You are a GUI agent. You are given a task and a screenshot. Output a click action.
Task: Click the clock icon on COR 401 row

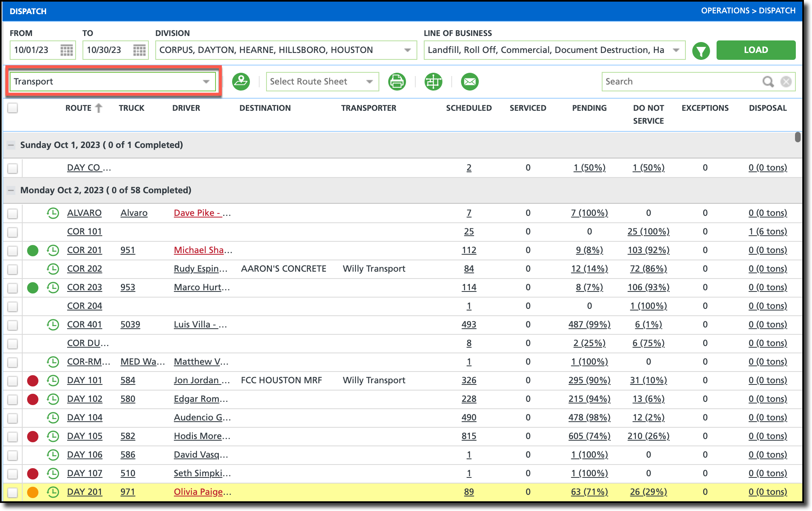pyautogui.click(x=53, y=325)
